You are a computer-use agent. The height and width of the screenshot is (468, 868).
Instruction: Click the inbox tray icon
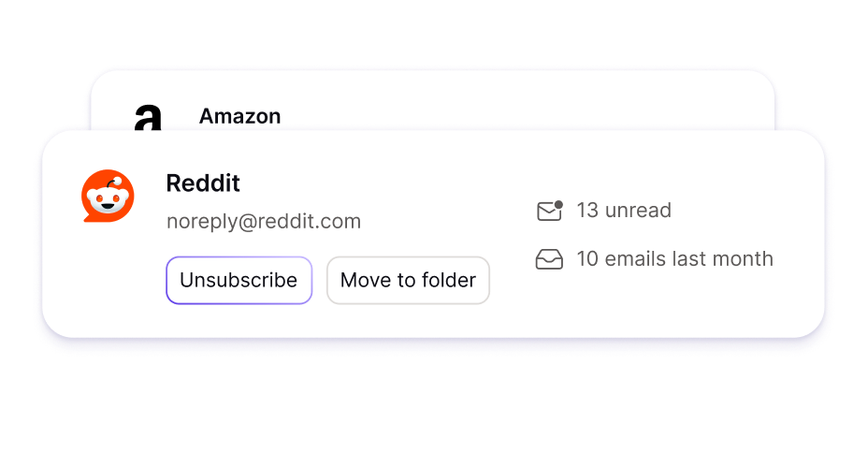click(x=549, y=259)
